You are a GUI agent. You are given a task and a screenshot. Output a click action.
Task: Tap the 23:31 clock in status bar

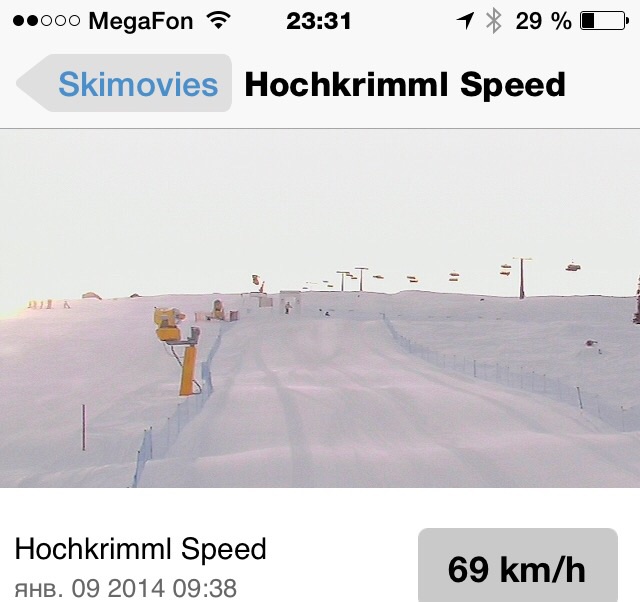[x=318, y=21]
